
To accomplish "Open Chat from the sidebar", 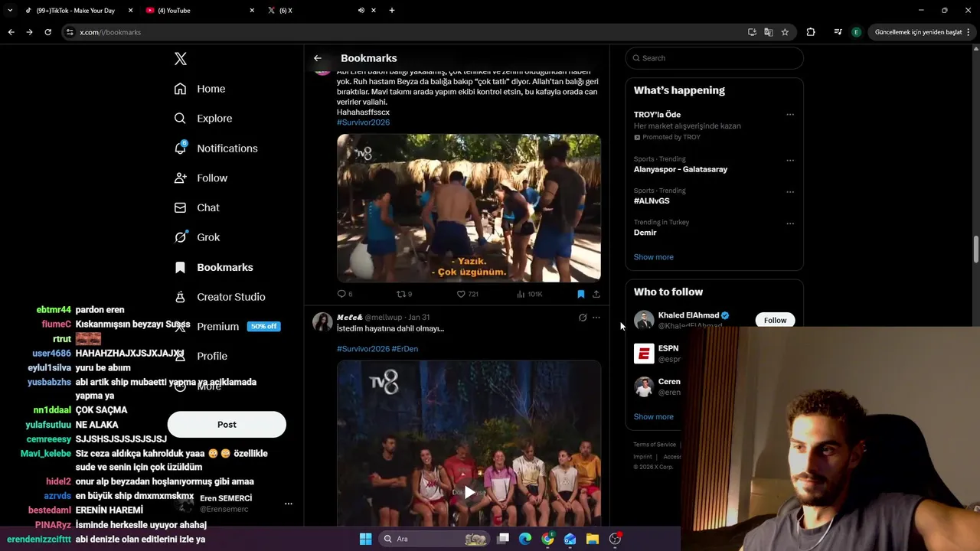I will pos(197,207).
